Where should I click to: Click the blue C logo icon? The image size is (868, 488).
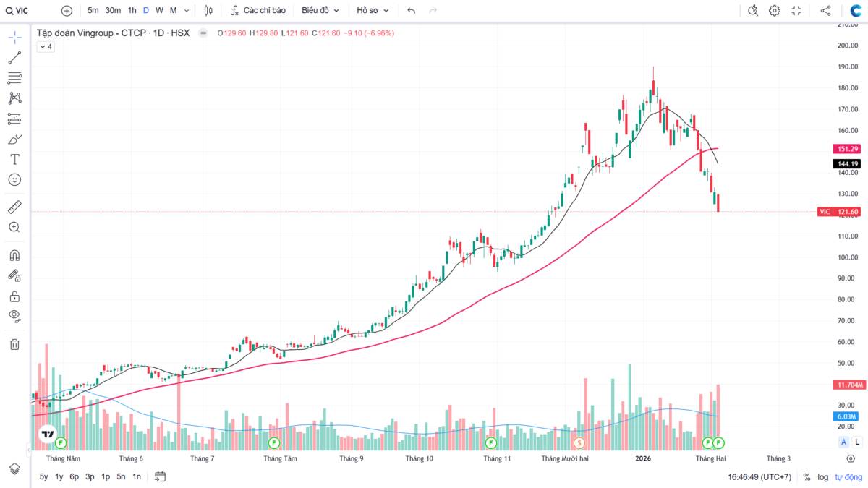coord(855,11)
